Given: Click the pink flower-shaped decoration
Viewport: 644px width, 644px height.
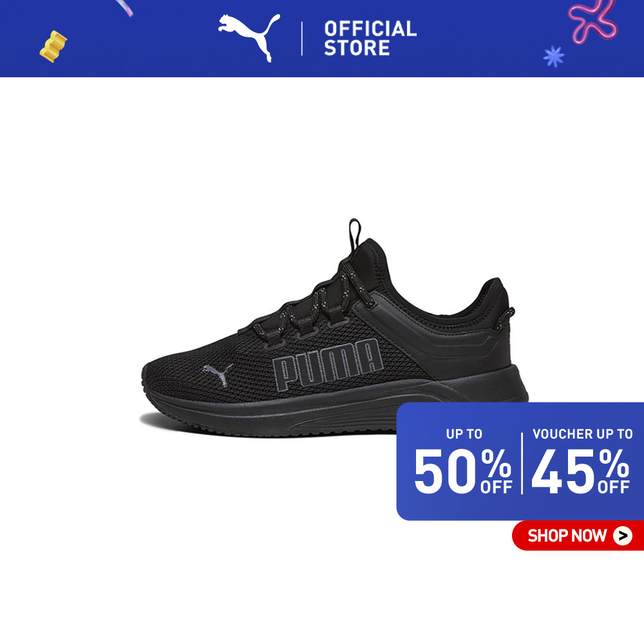Looking at the screenshot, I should (x=592, y=21).
